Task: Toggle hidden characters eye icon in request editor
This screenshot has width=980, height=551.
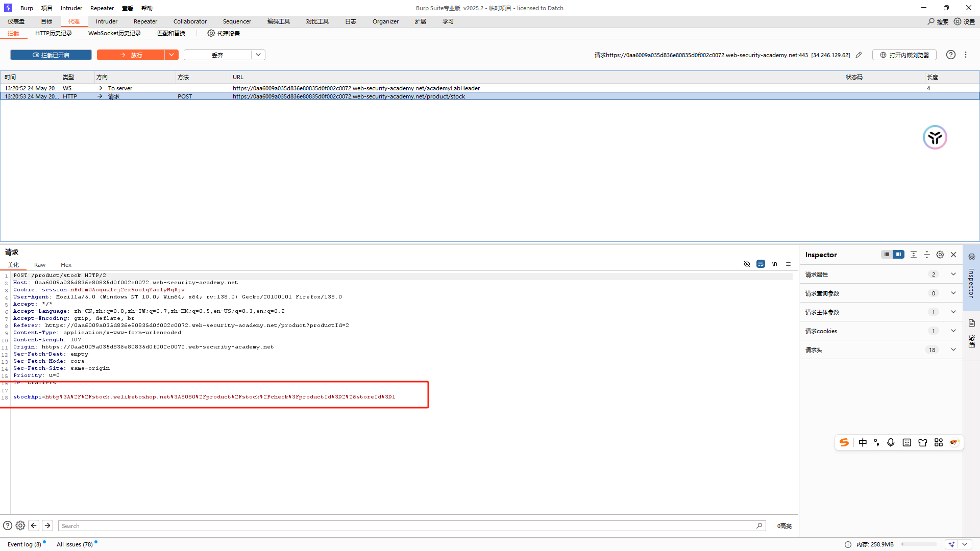Action: [x=747, y=264]
